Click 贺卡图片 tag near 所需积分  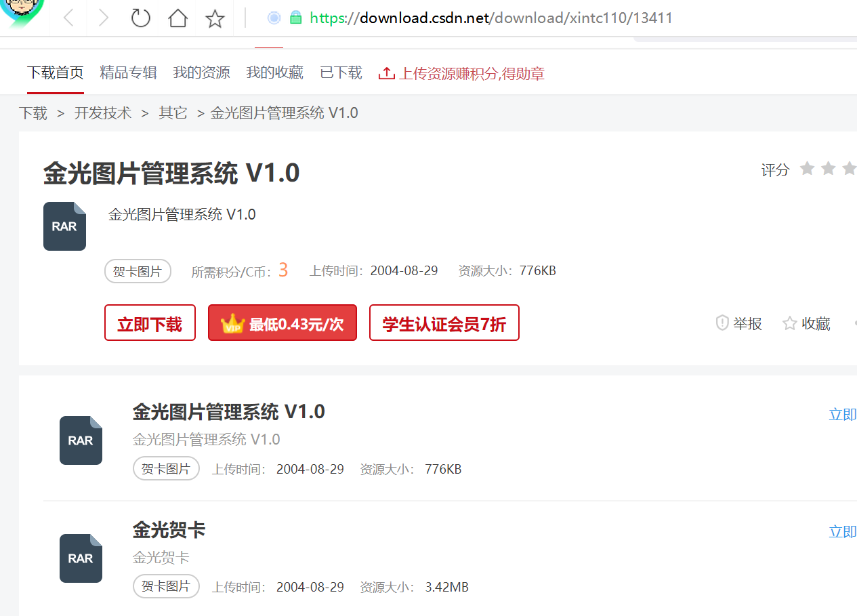138,272
